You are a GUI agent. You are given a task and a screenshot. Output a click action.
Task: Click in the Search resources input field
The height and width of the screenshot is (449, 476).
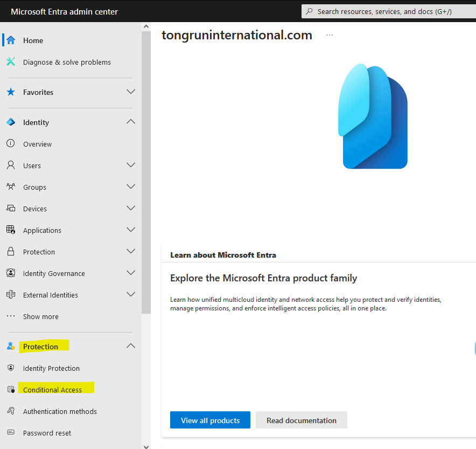[x=389, y=11]
